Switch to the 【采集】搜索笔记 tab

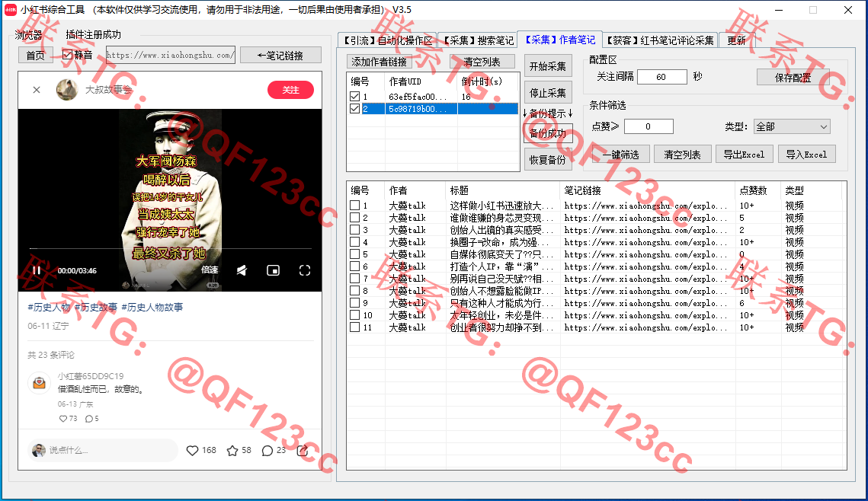[478, 40]
